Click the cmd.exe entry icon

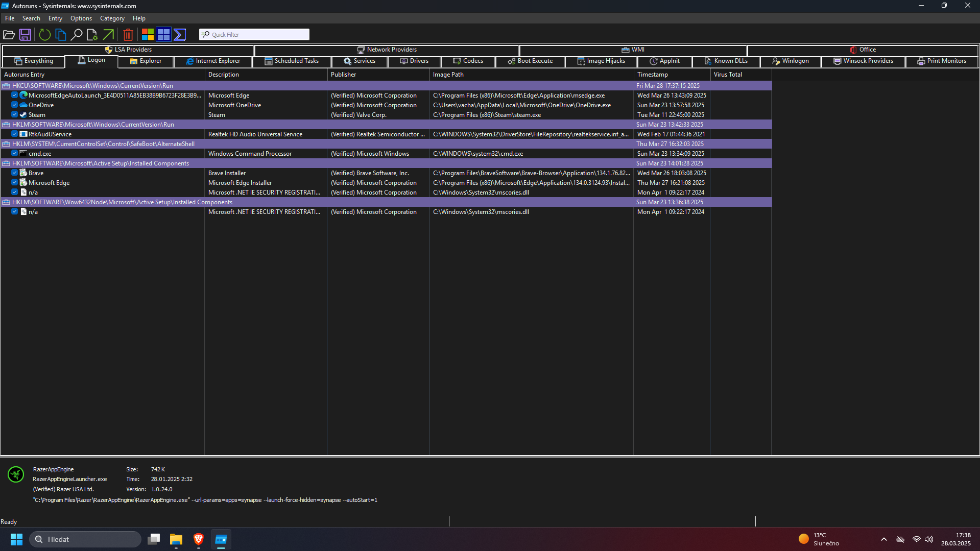click(23, 154)
